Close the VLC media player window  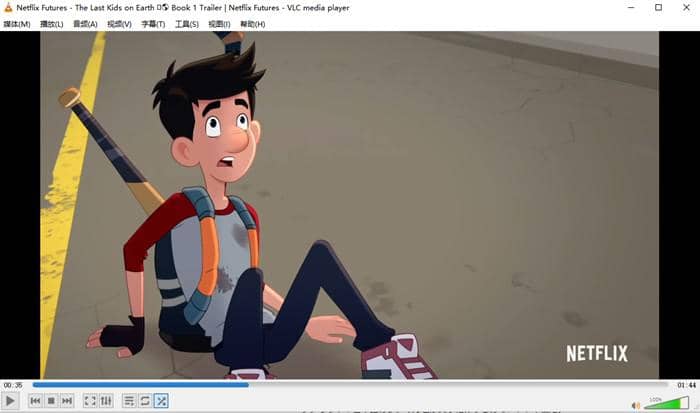[x=686, y=8]
